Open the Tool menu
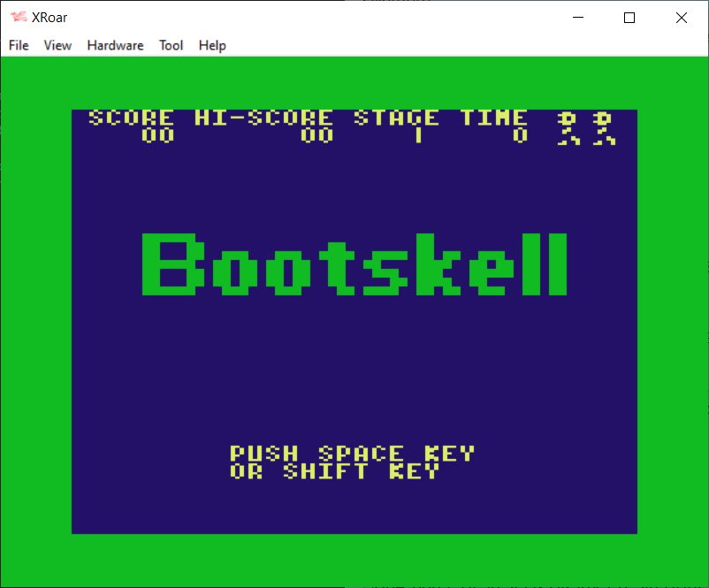 click(171, 45)
